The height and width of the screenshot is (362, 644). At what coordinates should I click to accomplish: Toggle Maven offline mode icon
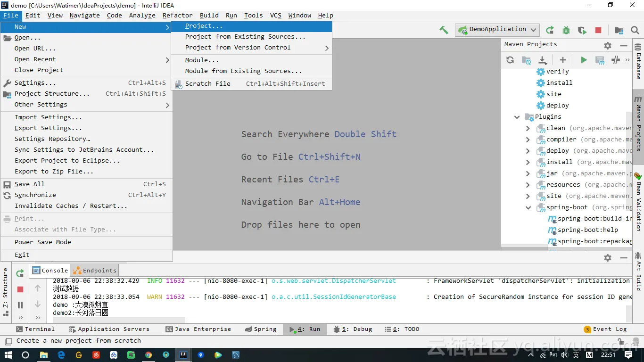[x=616, y=60]
